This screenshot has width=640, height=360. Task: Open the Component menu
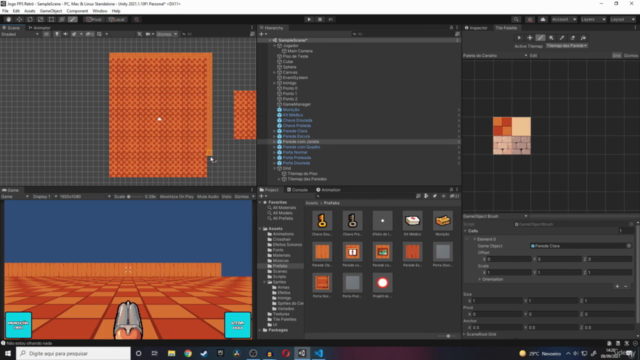click(x=77, y=11)
